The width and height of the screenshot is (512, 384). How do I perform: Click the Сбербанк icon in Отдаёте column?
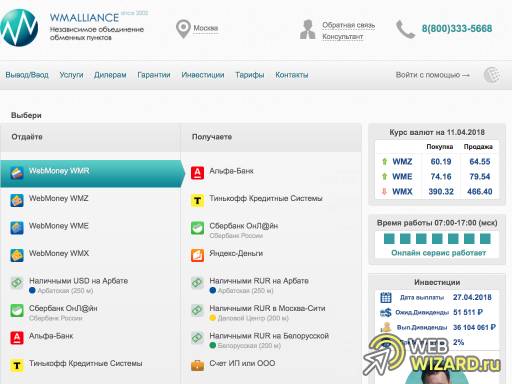click(x=17, y=310)
